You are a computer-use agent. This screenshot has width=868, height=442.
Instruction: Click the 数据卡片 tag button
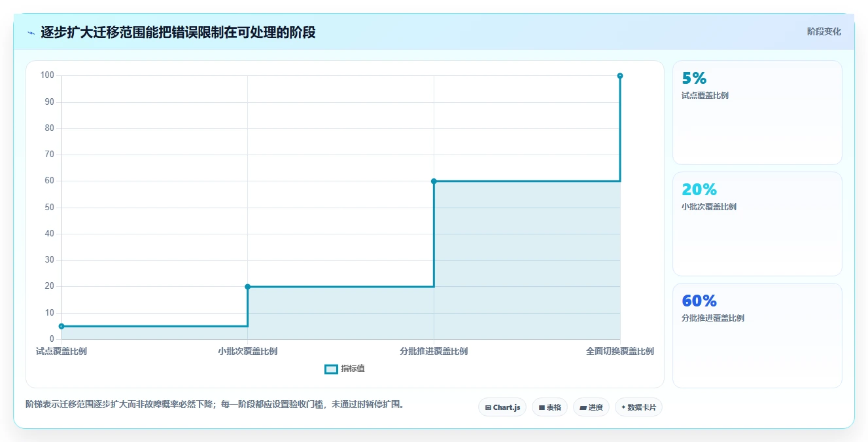point(639,407)
